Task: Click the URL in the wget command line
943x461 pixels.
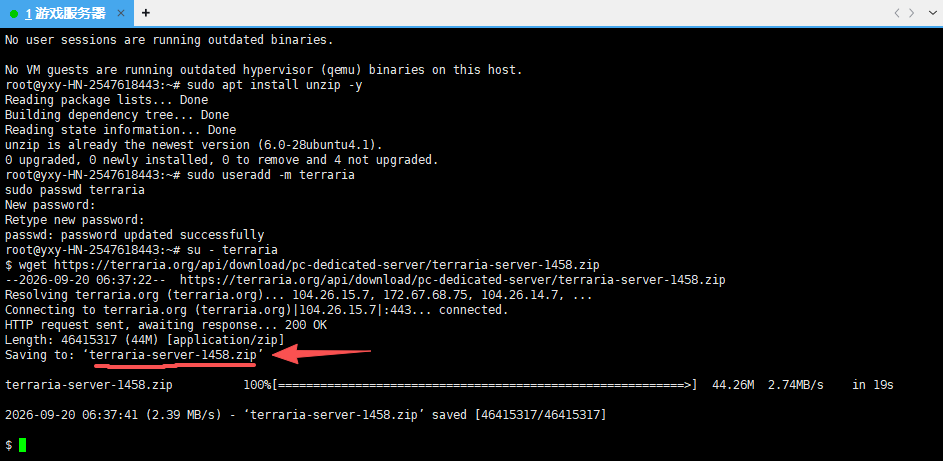Action: (x=327, y=265)
